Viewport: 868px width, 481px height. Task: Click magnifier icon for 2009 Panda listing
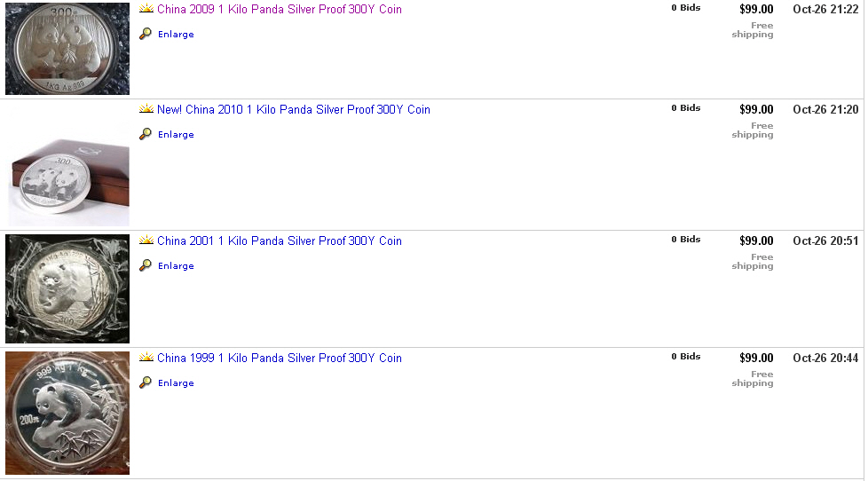click(x=146, y=34)
